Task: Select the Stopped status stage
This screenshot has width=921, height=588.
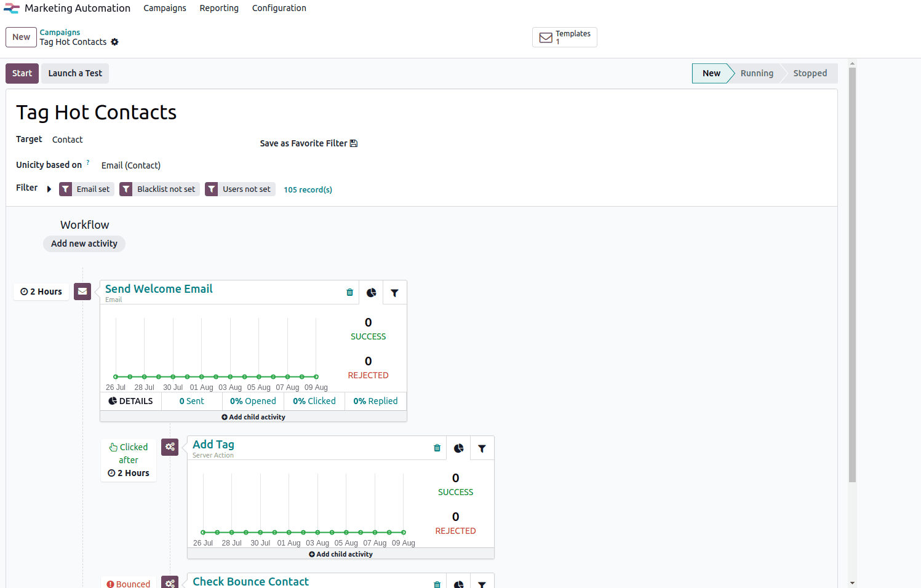Action: click(810, 73)
